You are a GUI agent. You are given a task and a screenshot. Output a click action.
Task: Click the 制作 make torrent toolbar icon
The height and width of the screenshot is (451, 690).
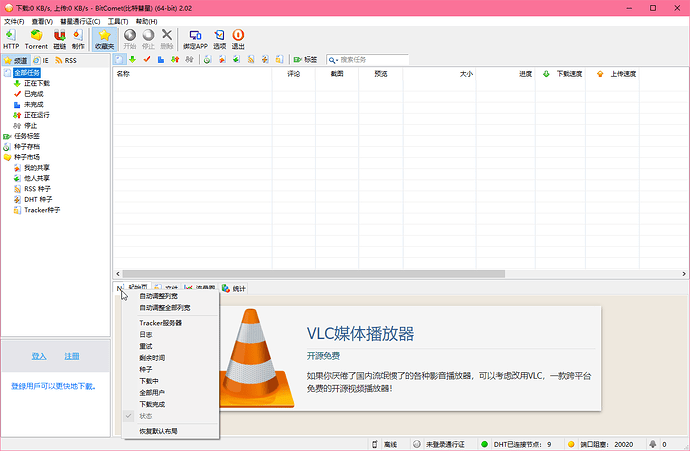[x=78, y=39]
